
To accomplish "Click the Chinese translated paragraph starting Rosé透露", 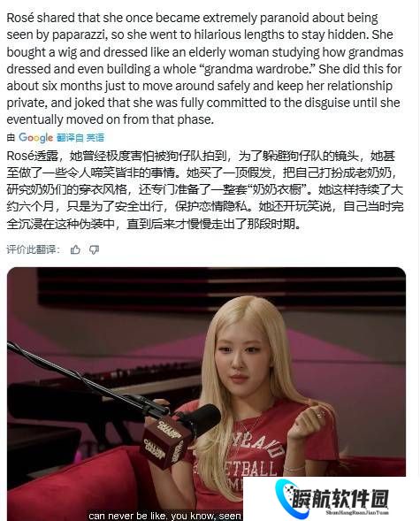I will click(x=205, y=189).
